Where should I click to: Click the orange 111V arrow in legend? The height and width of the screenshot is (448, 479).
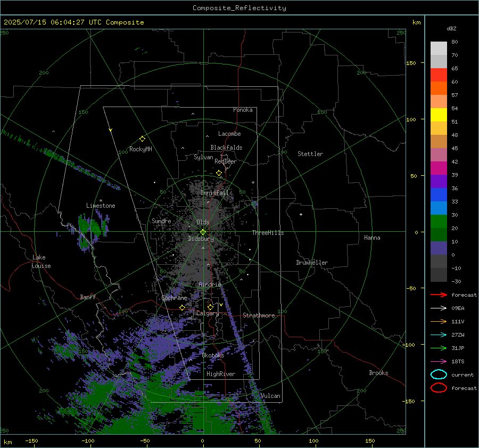coord(439,321)
